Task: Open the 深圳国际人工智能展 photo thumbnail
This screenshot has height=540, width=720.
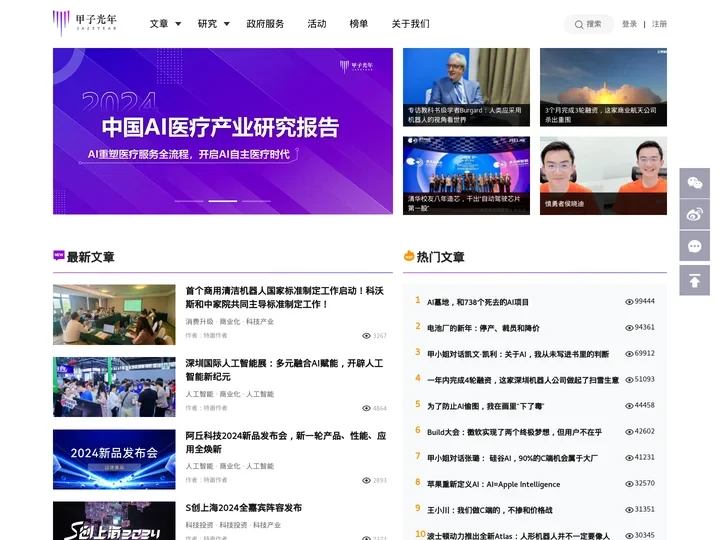Action: (114, 387)
